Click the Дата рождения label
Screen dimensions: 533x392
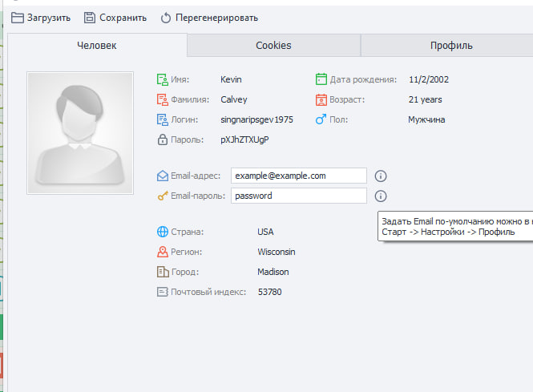tap(363, 79)
